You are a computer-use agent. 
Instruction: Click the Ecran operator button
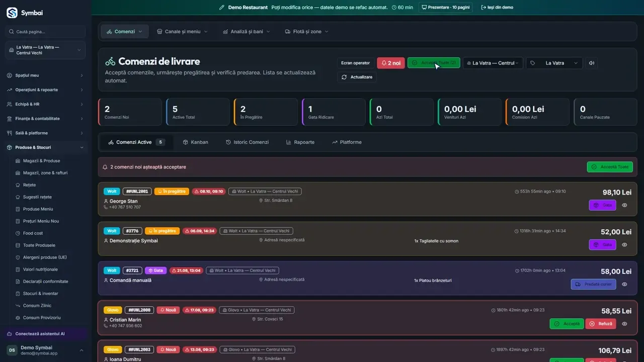[x=355, y=63]
